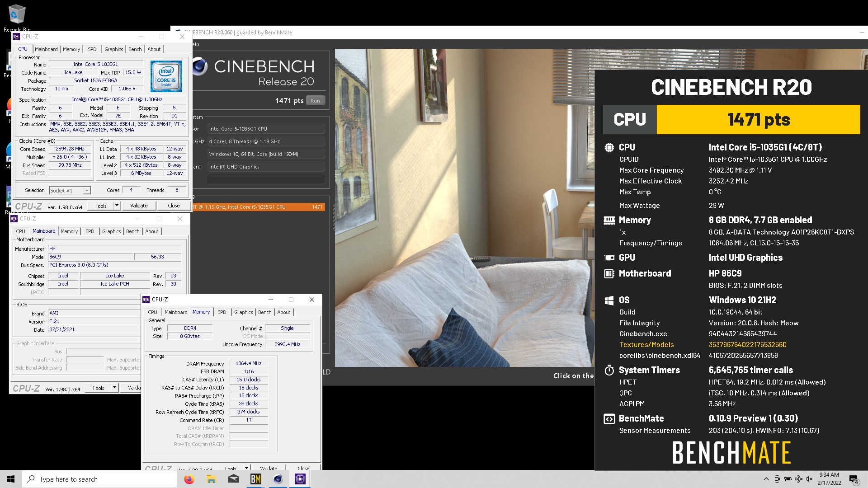Screen dimensions: 868x488
Task: Click the DRAM Frequency 1064.4 MHz value
Action: 249,363
